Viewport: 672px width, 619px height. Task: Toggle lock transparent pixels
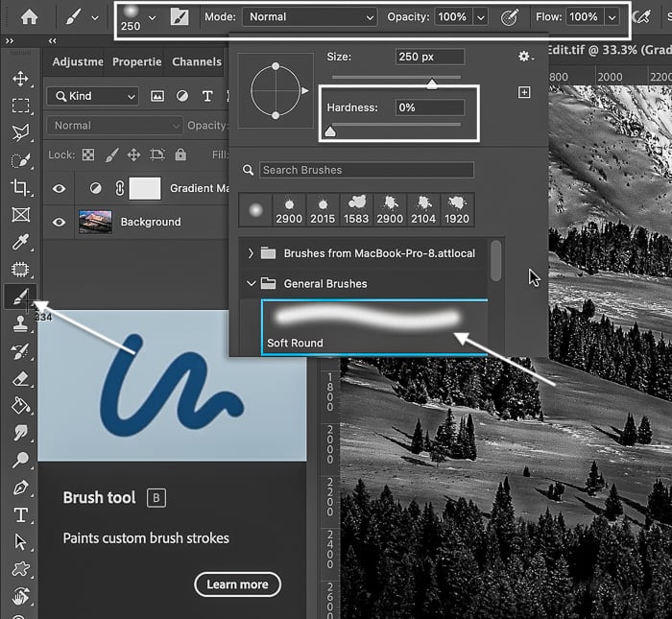coord(88,155)
